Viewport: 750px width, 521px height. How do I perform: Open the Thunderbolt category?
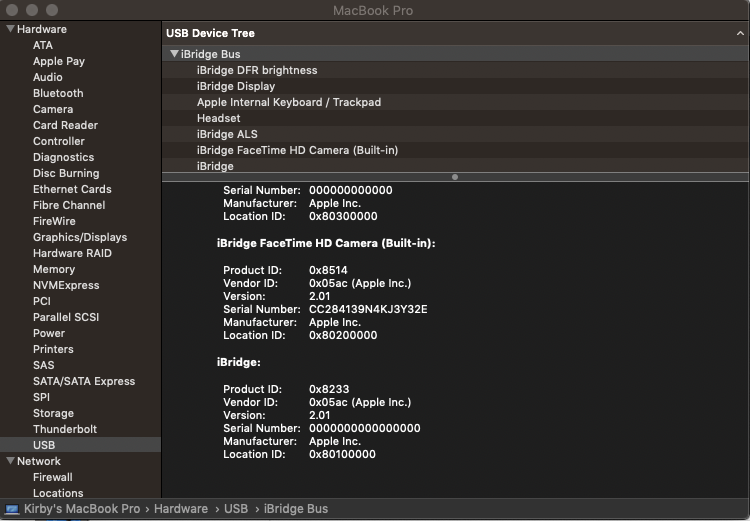pyautogui.click(x=65, y=429)
